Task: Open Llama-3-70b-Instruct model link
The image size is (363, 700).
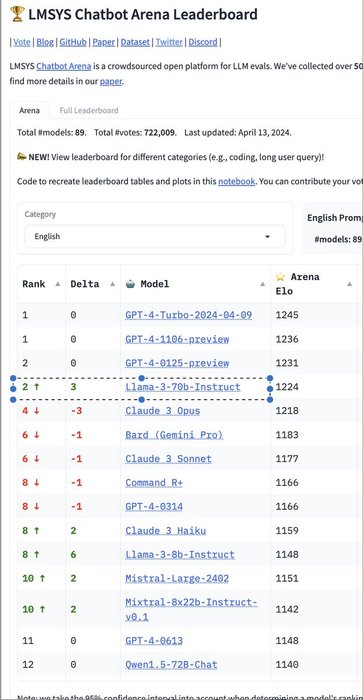Action: coord(183,387)
